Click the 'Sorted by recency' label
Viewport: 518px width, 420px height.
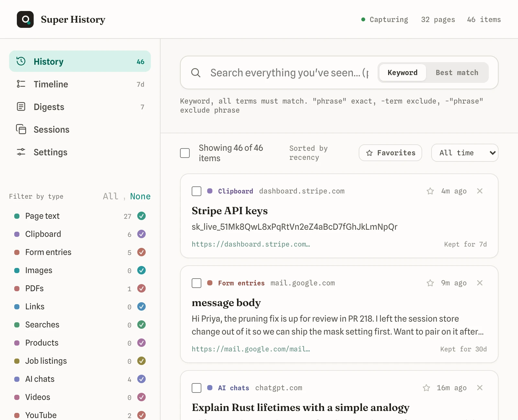(309, 153)
